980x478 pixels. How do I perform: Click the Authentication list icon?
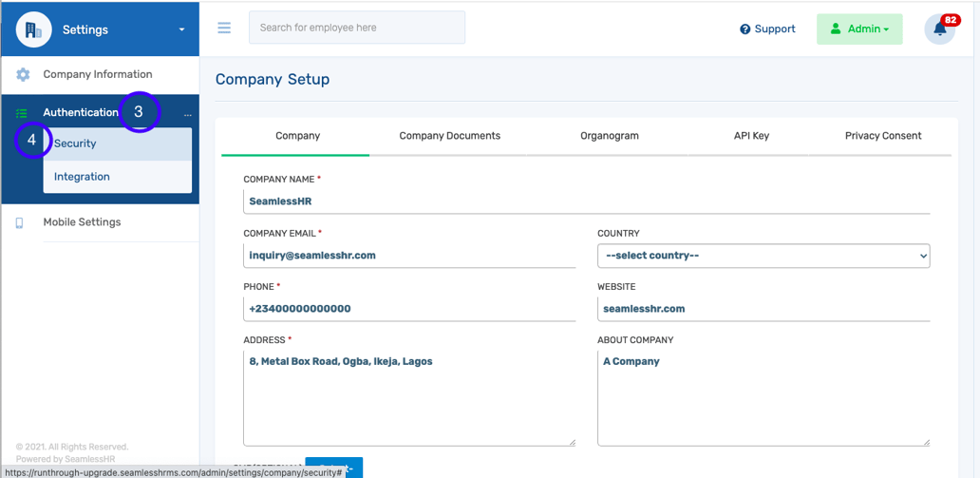pyautogui.click(x=21, y=113)
